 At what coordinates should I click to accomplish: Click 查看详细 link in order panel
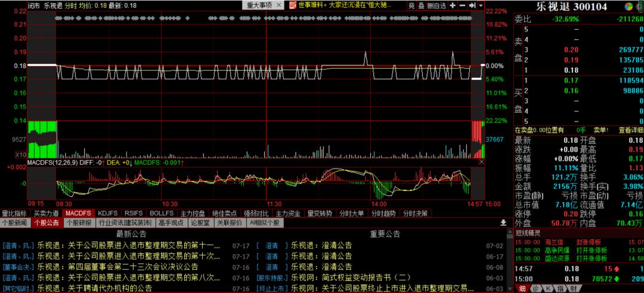(631, 130)
